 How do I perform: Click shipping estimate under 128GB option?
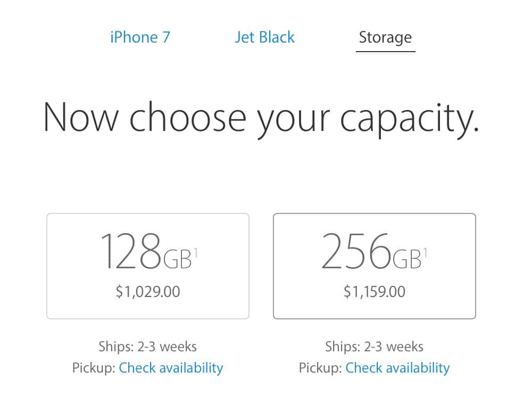pyautogui.click(x=147, y=347)
